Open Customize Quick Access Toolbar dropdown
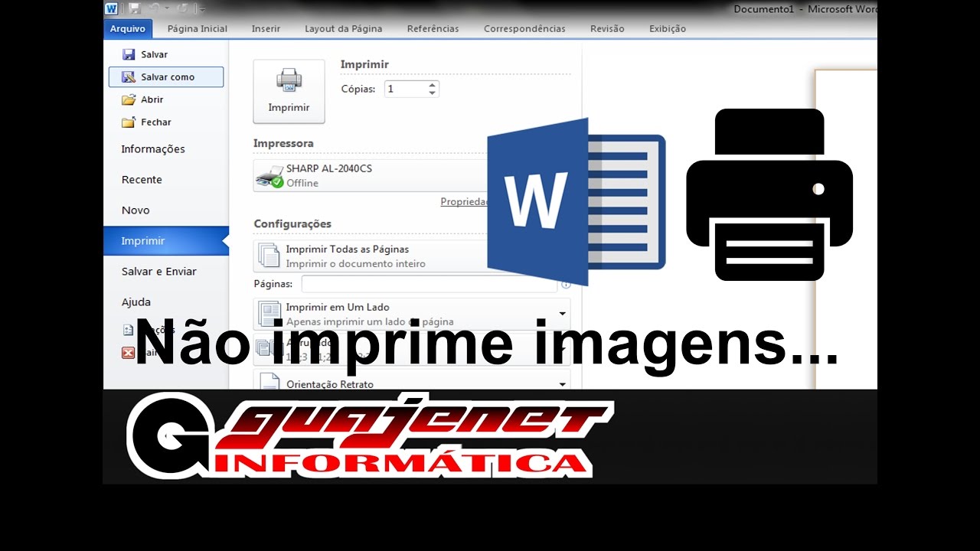Viewport: 980px width, 551px height. pyautogui.click(x=201, y=8)
